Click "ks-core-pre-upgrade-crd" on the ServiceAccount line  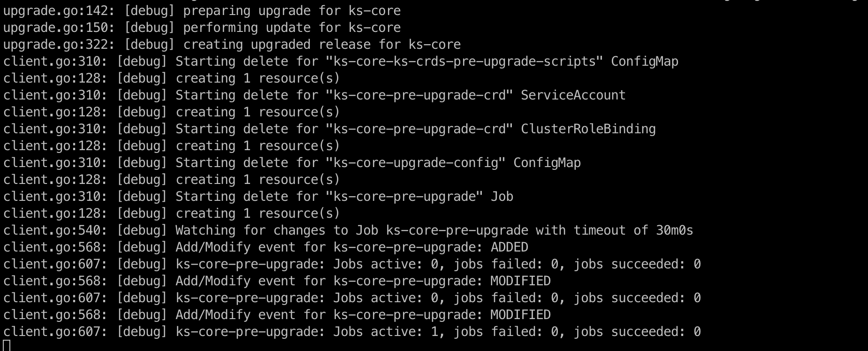point(419,95)
